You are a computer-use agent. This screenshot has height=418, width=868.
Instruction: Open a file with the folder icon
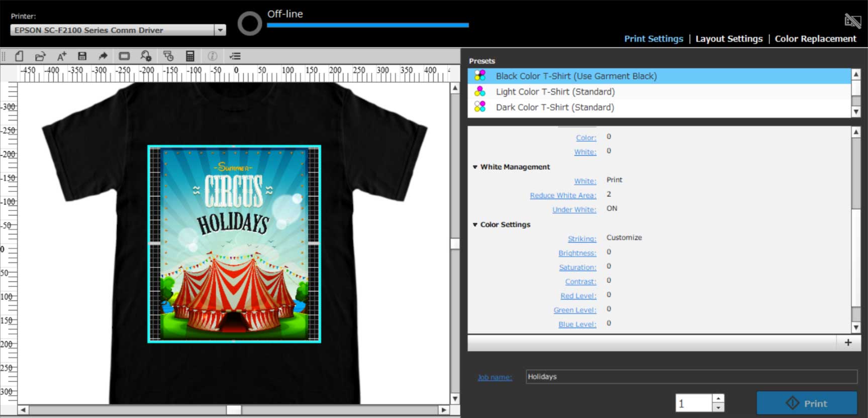click(40, 56)
